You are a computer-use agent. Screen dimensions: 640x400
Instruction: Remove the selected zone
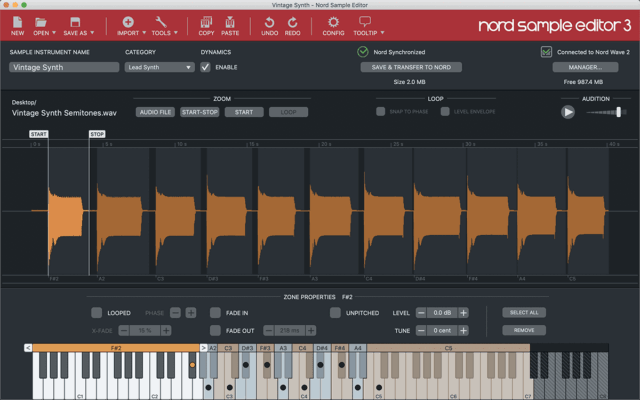point(524,330)
